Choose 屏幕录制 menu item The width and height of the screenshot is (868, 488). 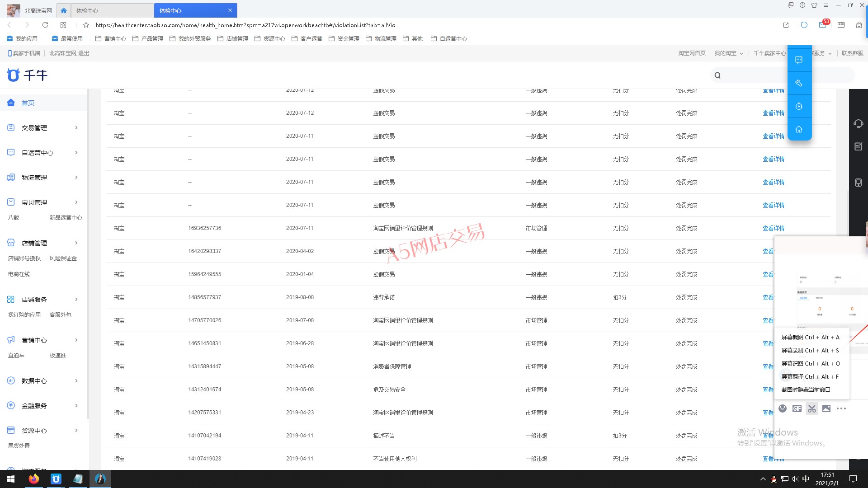coord(810,351)
